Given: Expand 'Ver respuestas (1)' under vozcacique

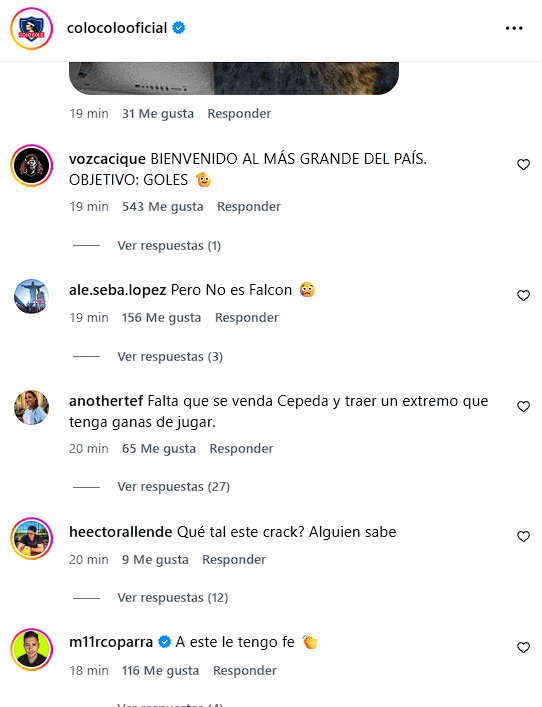Looking at the screenshot, I should point(169,246).
